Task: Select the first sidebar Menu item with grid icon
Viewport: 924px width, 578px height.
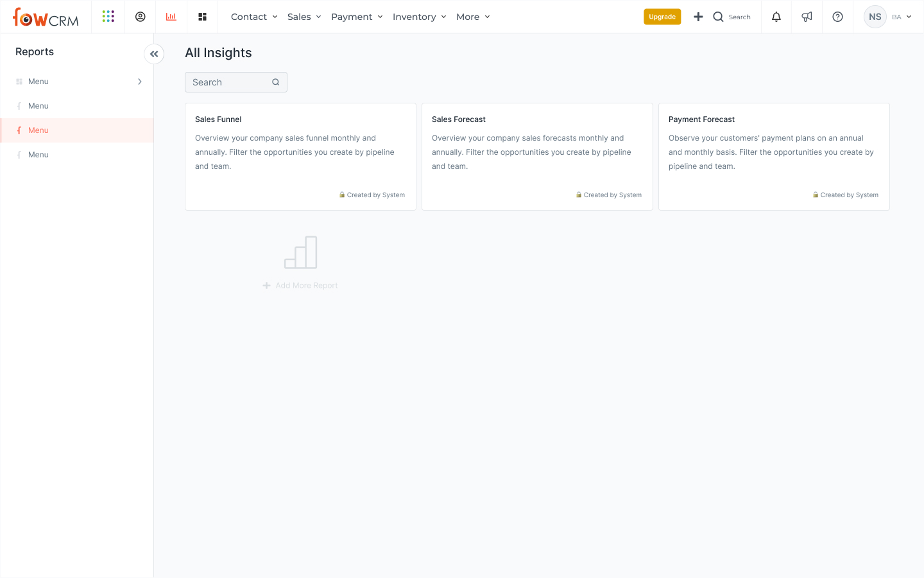Action: point(77,82)
